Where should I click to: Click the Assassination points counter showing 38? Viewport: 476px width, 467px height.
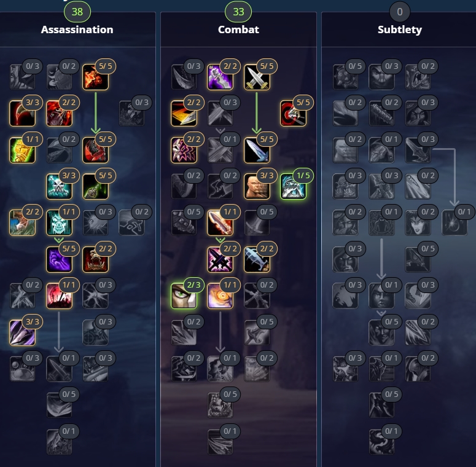[x=77, y=12]
